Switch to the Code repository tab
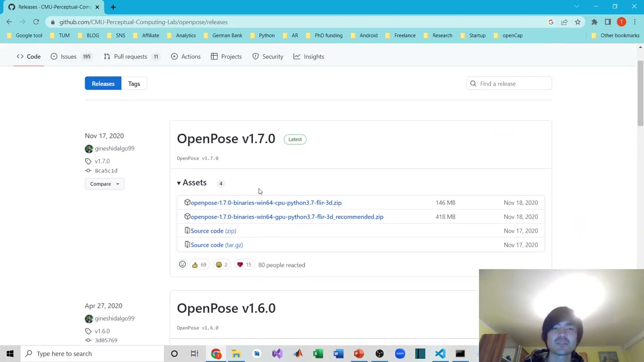 [x=29, y=56]
